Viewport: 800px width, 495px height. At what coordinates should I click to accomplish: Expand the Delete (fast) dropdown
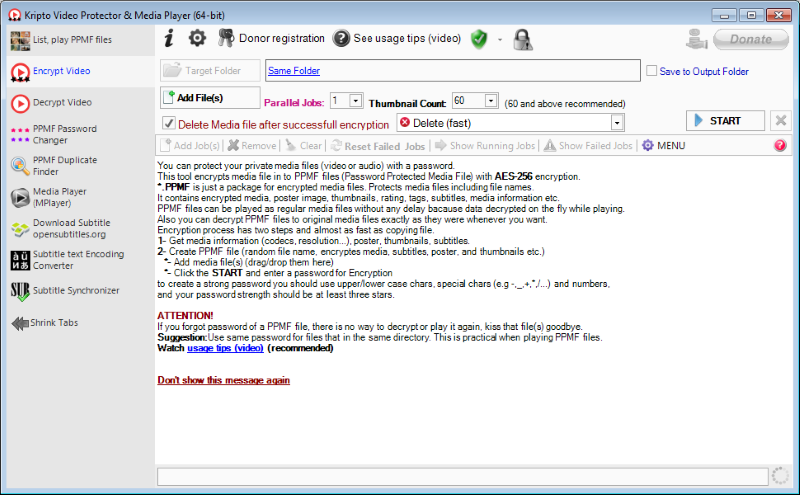(617, 123)
